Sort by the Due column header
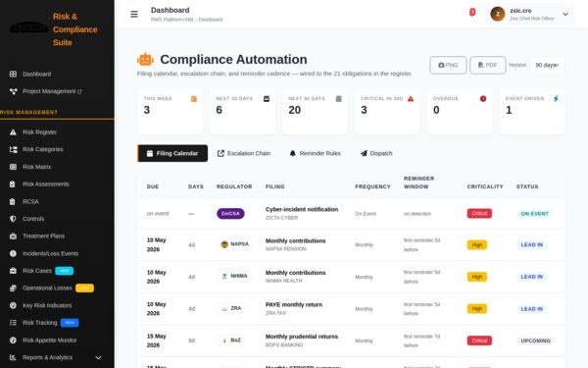This screenshot has width=588, height=368. (153, 186)
